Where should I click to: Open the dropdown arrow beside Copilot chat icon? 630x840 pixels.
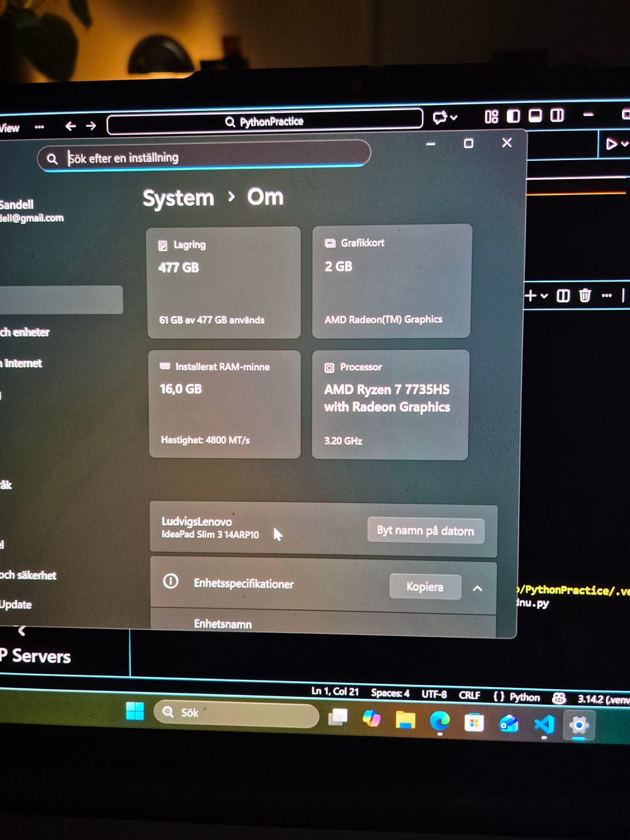(x=453, y=118)
